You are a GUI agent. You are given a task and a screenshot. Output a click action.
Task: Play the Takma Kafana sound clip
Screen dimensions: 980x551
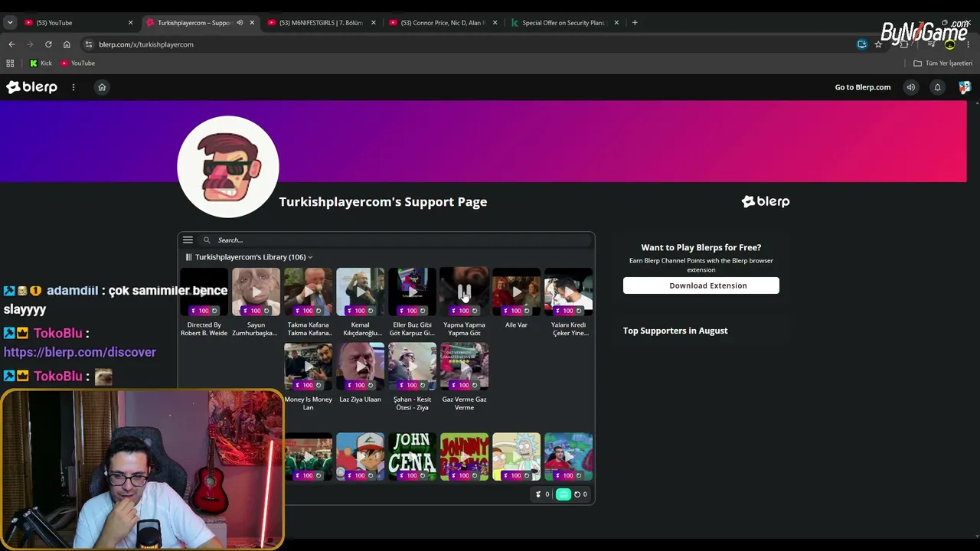click(308, 292)
